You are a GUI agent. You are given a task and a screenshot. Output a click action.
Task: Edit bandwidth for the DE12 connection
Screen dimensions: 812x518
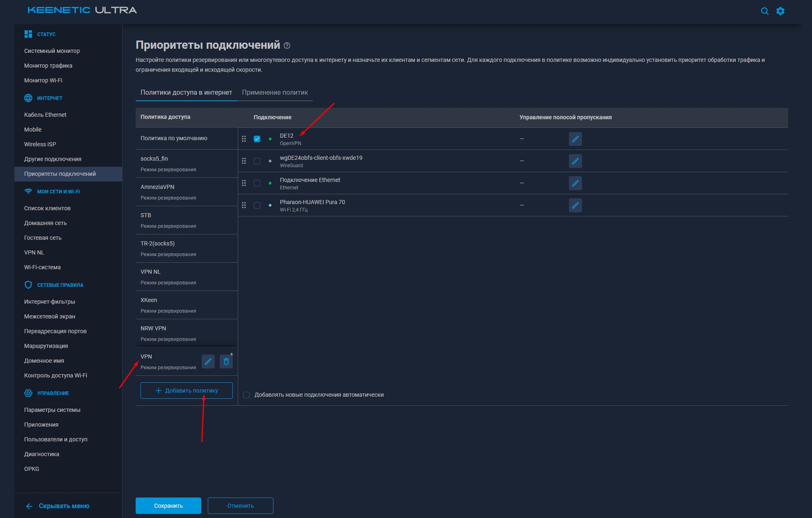pos(575,139)
